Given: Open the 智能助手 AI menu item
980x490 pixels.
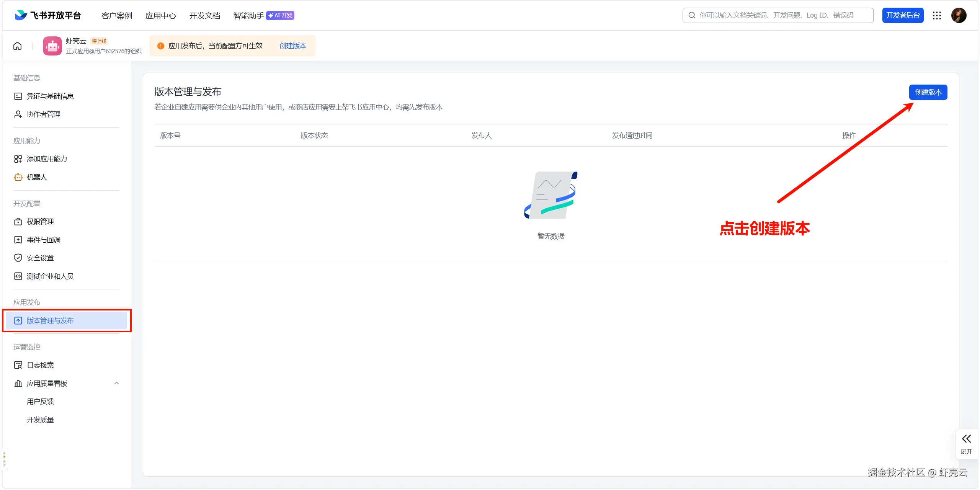Looking at the screenshot, I should [248, 16].
